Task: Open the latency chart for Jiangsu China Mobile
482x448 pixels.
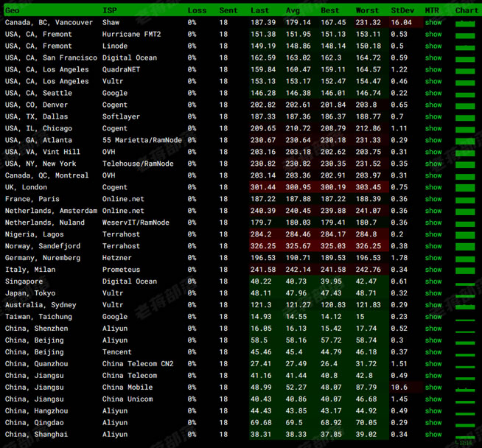Action: 465,390
